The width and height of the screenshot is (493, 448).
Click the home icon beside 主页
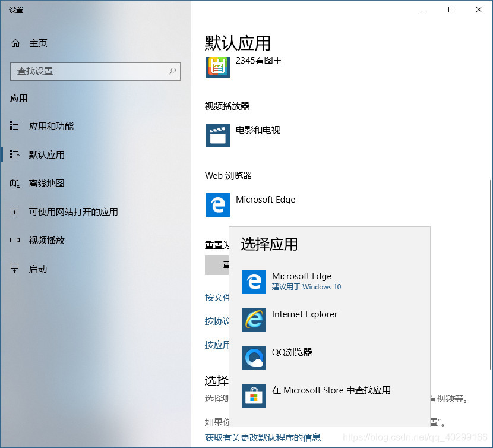(x=15, y=43)
